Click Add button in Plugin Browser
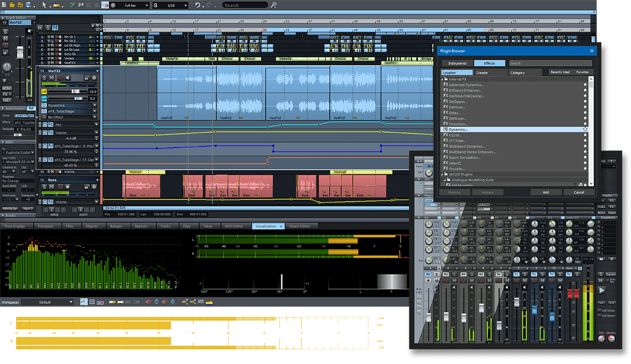631x364 pixels. (546, 192)
